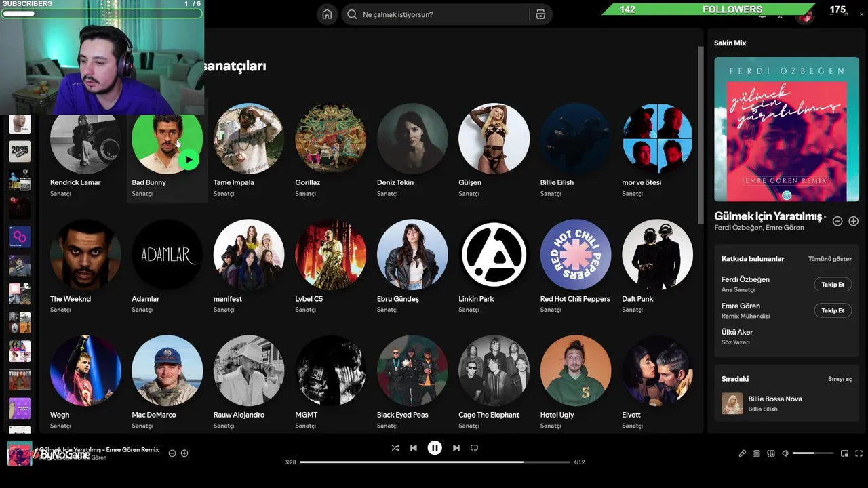Screen dimensions: 868x488
Task: Mute the volume speaker icon
Action: point(785,453)
